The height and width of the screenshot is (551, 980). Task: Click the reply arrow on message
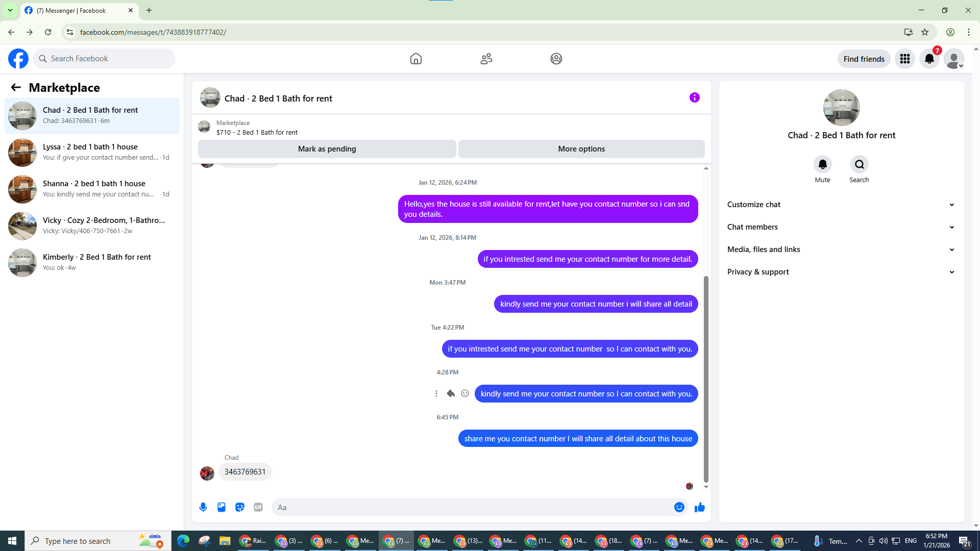tap(451, 393)
